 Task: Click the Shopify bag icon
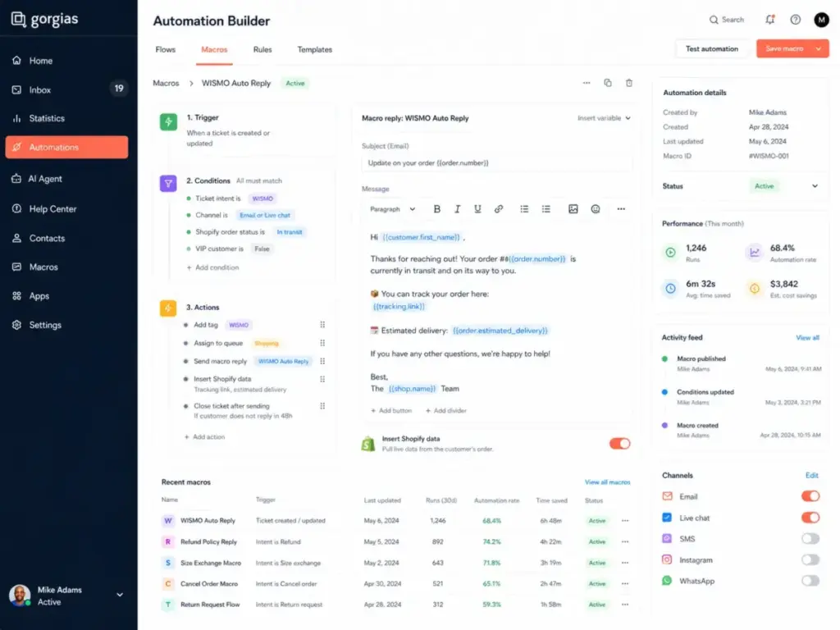[368, 444]
